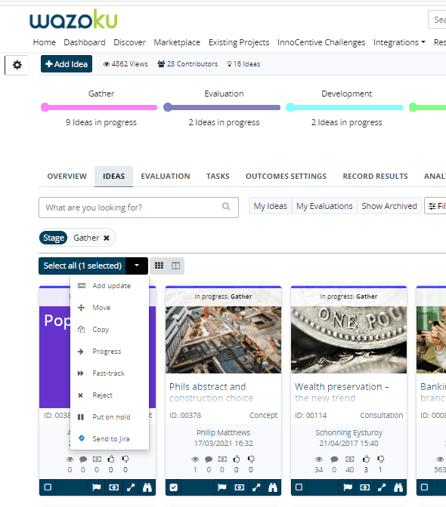
Task: Toggle Show Archived ideas
Action: tap(389, 206)
